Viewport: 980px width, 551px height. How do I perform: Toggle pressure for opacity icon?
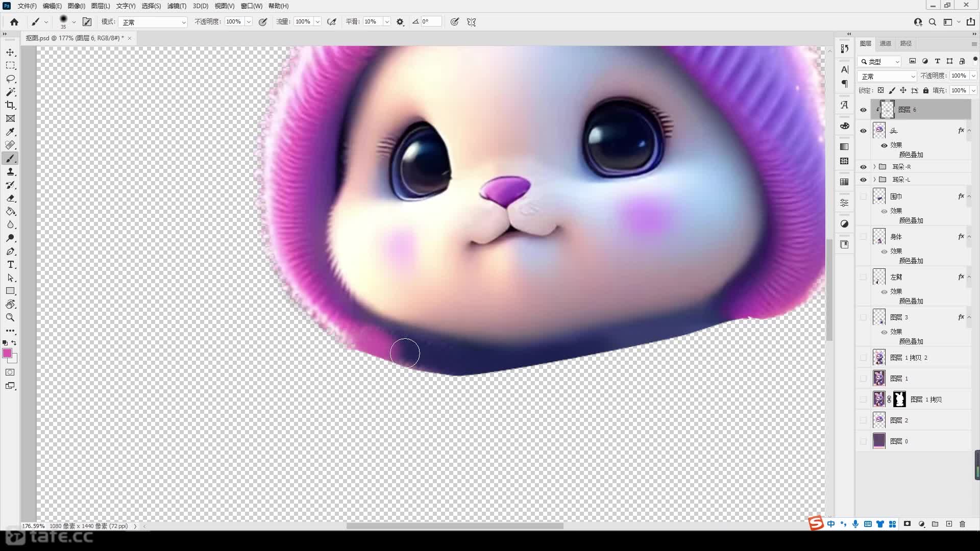[263, 22]
